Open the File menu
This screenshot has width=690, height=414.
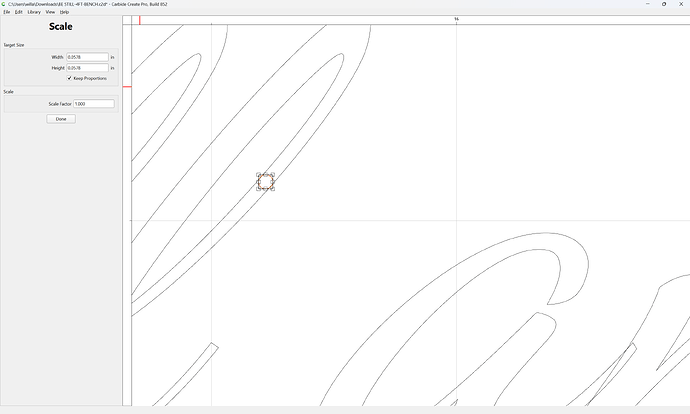click(x=7, y=12)
